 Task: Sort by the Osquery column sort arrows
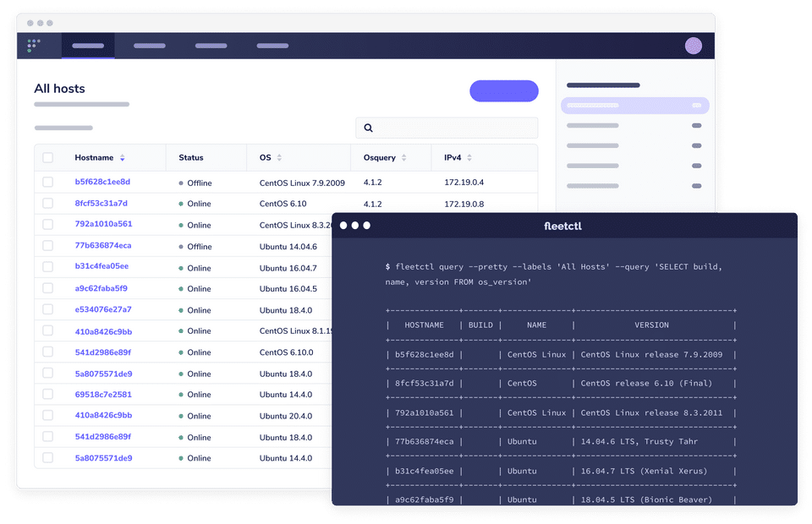pos(404,158)
